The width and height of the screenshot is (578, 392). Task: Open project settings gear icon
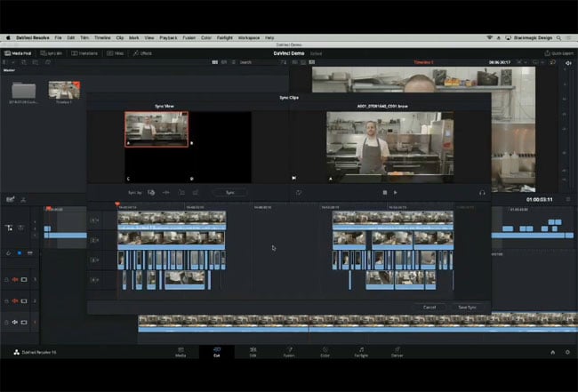tap(567, 352)
